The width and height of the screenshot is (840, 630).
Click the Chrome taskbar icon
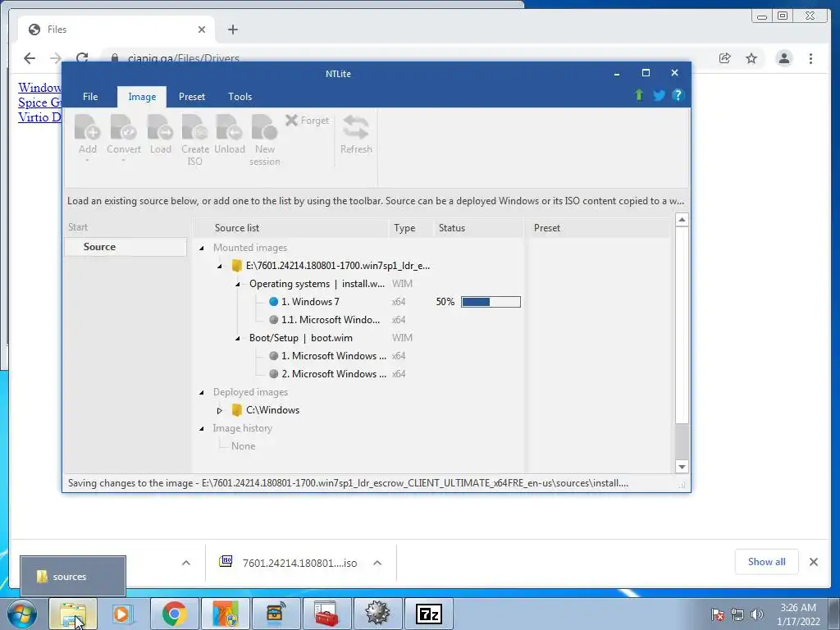[174, 614]
